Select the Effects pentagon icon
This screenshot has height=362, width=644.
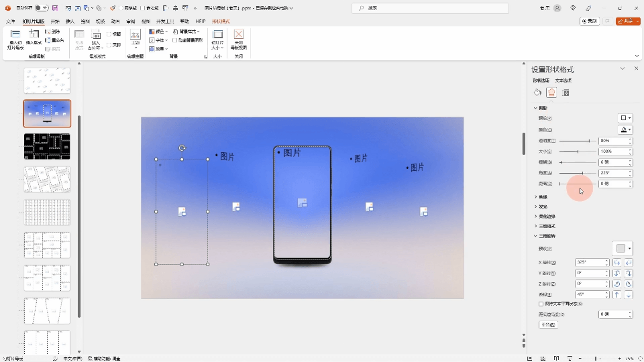coord(551,93)
